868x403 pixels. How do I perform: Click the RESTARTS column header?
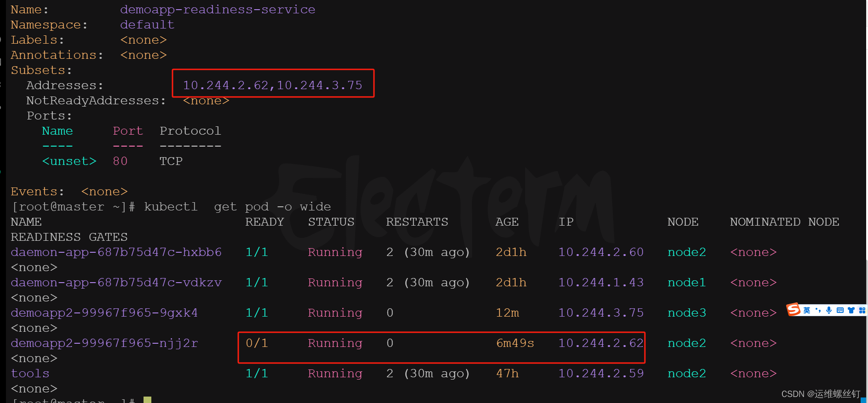[x=417, y=222]
